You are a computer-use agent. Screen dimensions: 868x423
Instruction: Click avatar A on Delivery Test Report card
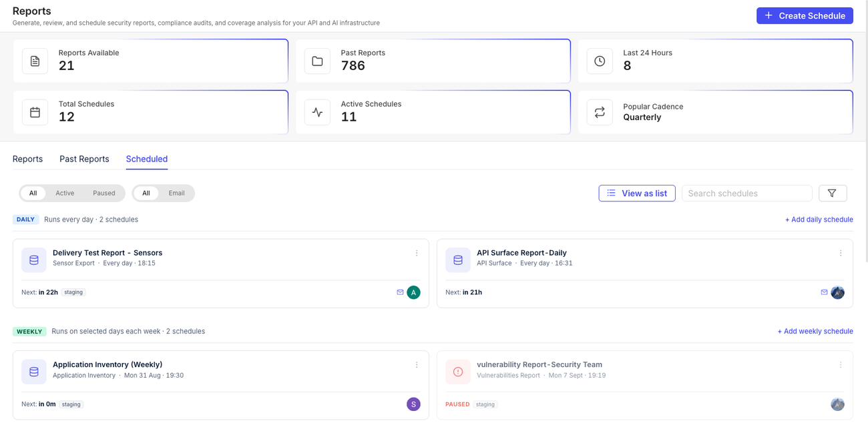point(414,292)
